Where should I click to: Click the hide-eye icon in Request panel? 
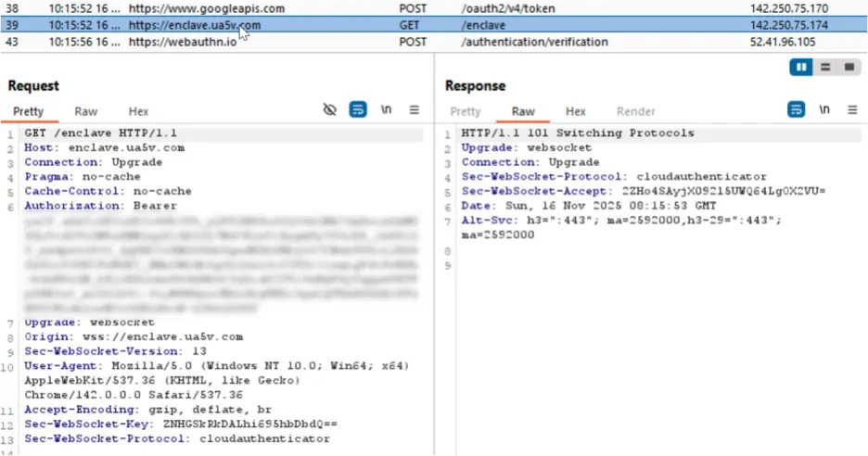point(329,110)
